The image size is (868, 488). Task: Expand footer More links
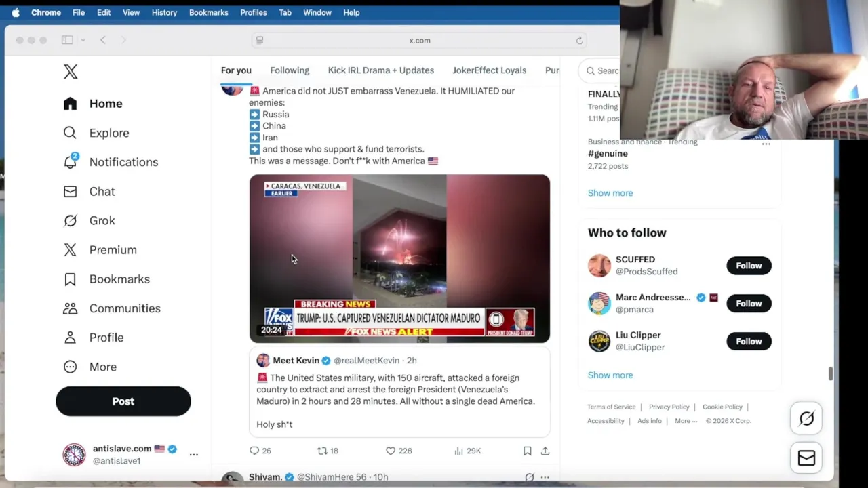686,421
